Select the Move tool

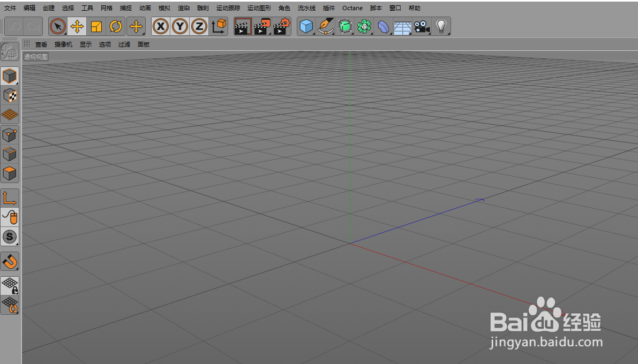[x=77, y=27]
